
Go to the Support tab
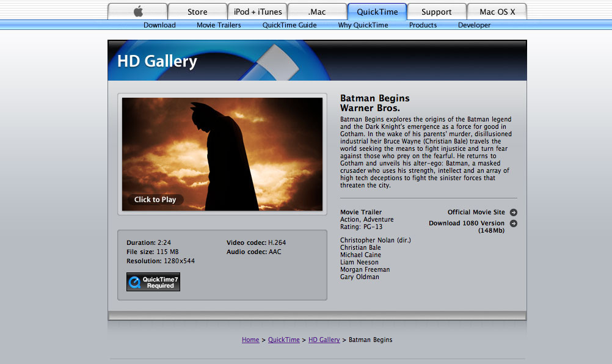[x=437, y=12]
